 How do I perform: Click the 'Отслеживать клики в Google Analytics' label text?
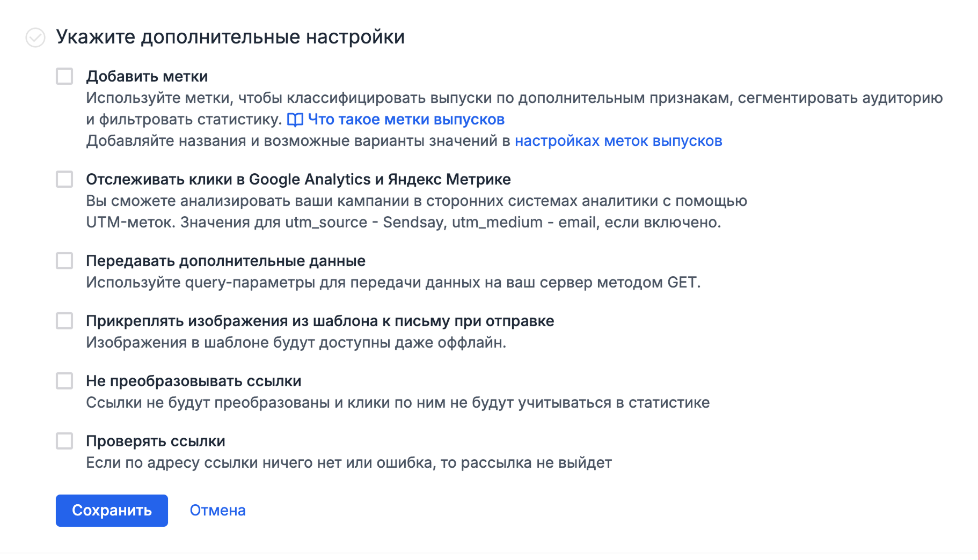click(x=298, y=180)
